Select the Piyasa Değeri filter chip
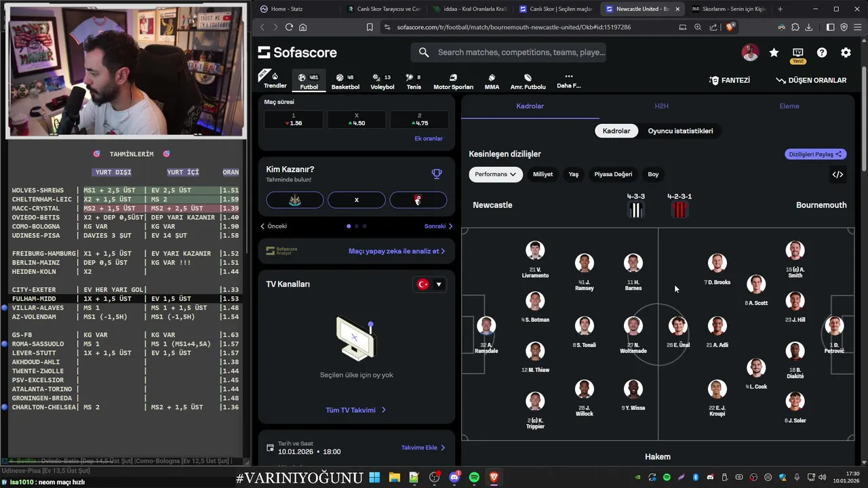The width and height of the screenshot is (868, 488). 613,174
